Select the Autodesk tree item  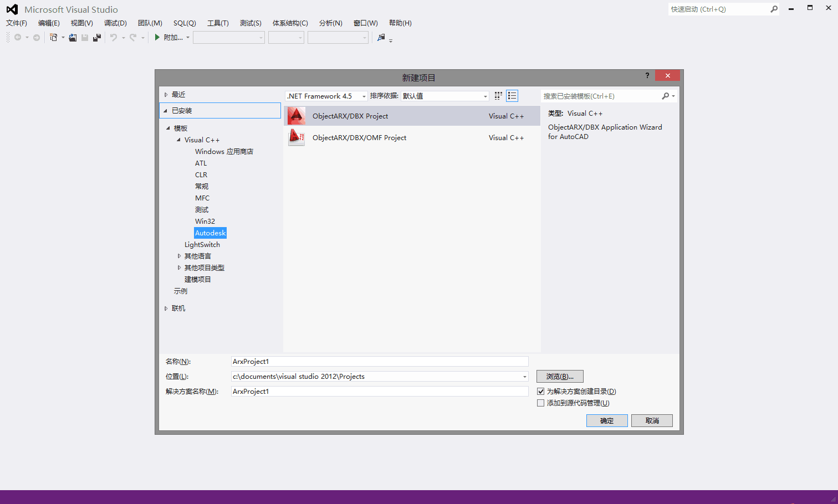(211, 233)
